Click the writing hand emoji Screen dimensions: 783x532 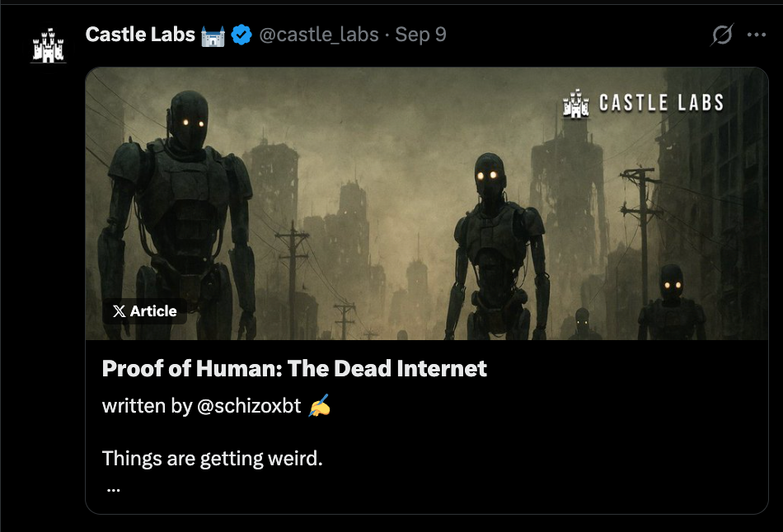[320, 404]
